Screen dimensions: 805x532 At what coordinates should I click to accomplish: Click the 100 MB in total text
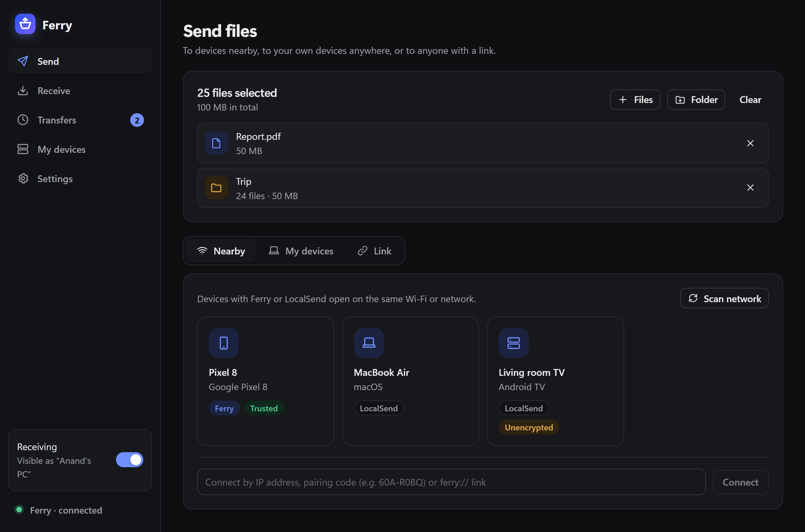click(227, 107)
